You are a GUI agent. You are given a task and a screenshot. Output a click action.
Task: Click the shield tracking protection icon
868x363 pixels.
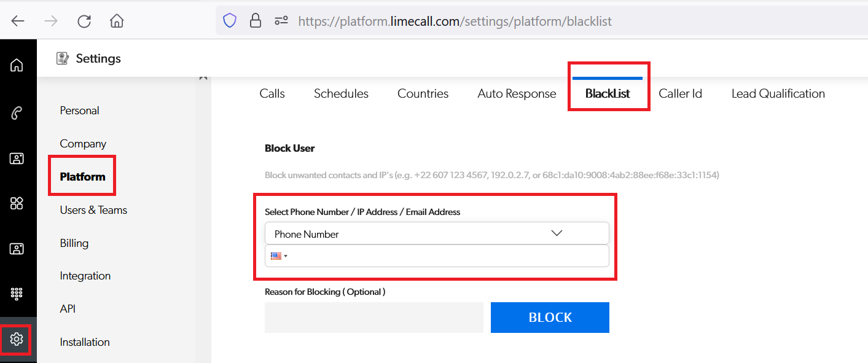(x=230, y=21)
